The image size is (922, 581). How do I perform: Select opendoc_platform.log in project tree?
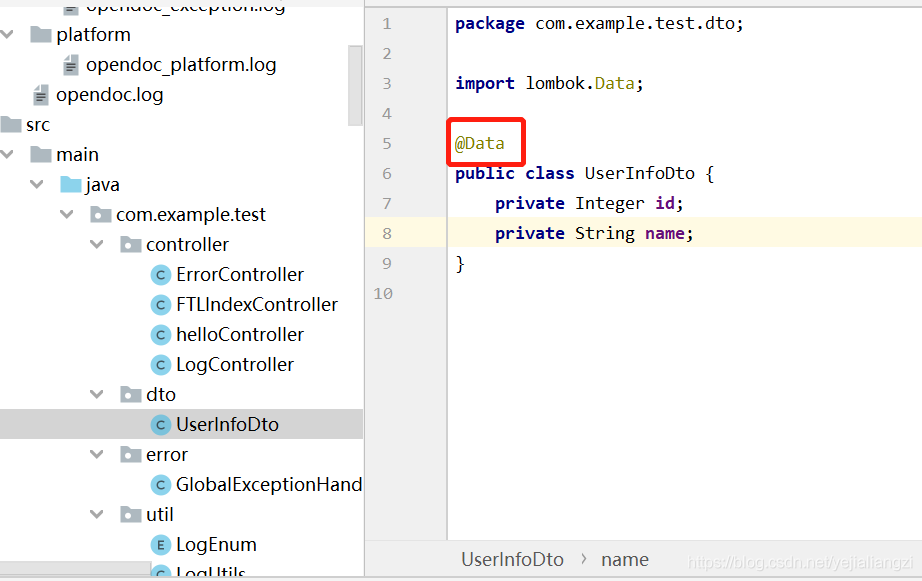click(x=181, y=65)
